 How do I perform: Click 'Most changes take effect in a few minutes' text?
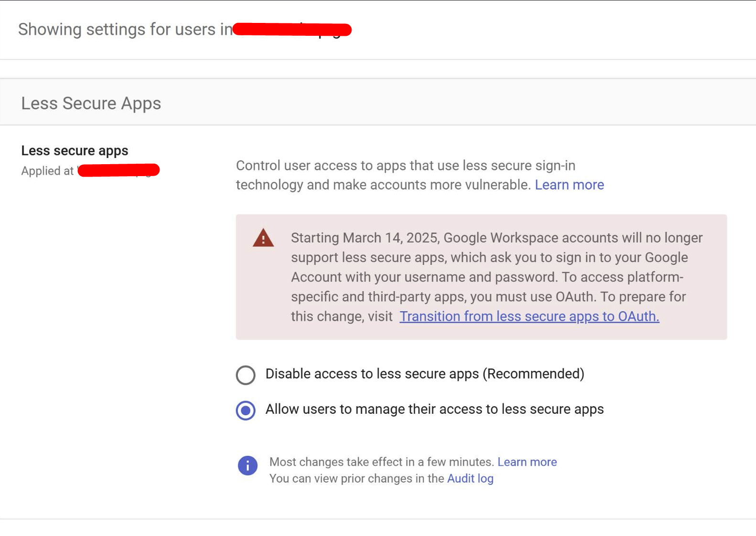382,462
